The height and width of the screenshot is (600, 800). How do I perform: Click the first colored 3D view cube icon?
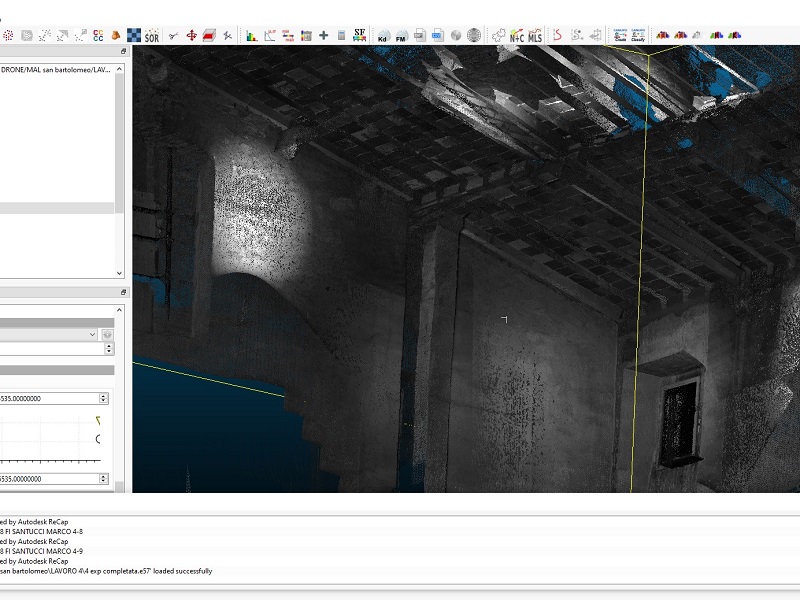pyautogui.click(x=663, y=35)
